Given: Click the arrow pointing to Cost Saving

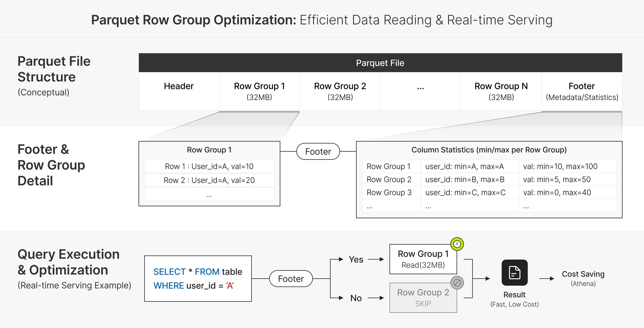Looking at the screenshot, I should 546,279.
